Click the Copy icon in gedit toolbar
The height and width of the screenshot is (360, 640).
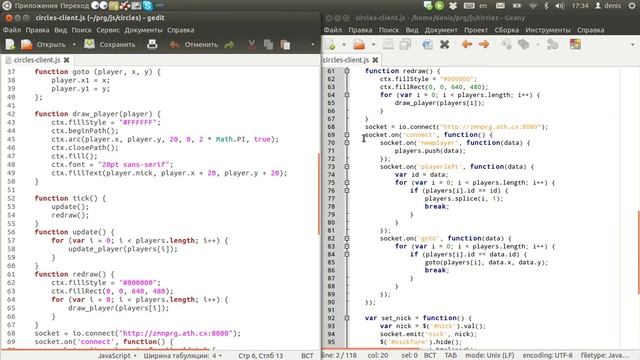click(268, 44)
